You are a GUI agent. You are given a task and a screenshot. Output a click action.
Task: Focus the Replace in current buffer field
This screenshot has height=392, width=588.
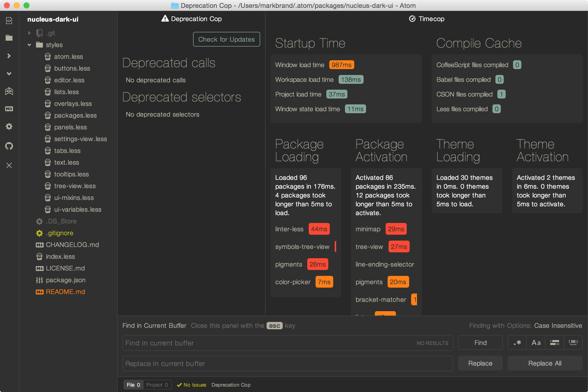pyautogui.click(x=287, y=364)
